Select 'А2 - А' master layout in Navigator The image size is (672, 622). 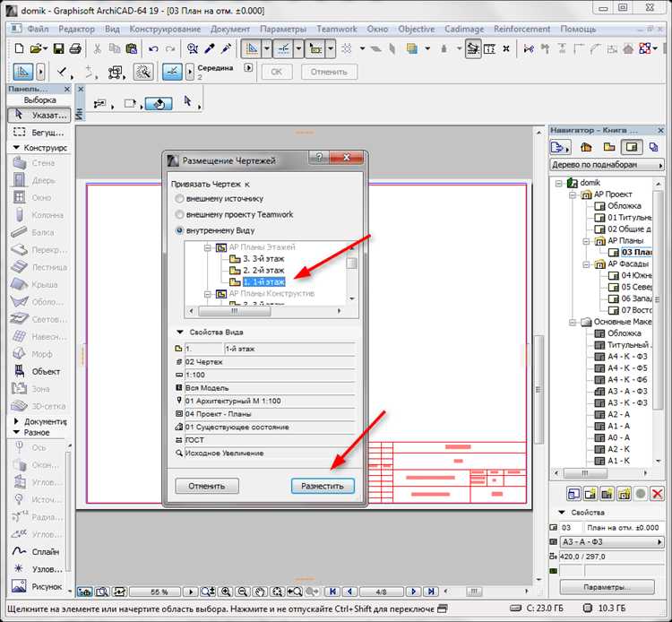tap(618, 415)
